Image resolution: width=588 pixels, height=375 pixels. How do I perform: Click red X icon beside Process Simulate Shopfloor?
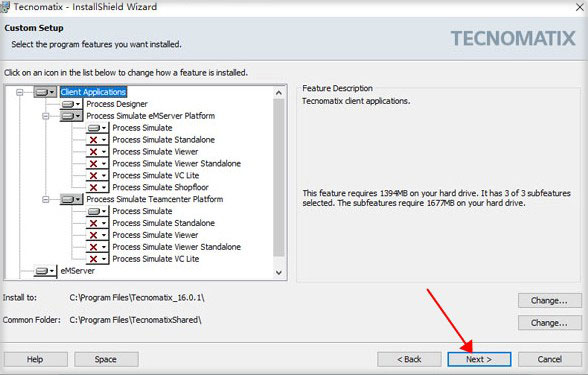pyautogui.click(x=97, y=188)
